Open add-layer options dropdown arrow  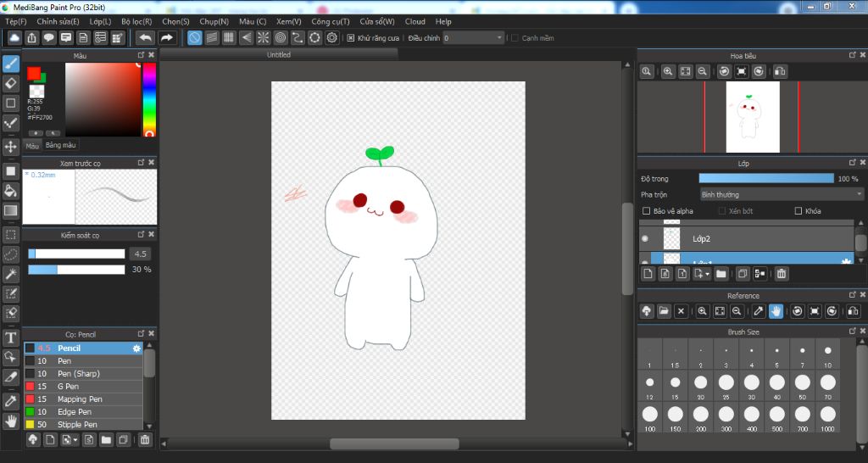coord(708,274)
